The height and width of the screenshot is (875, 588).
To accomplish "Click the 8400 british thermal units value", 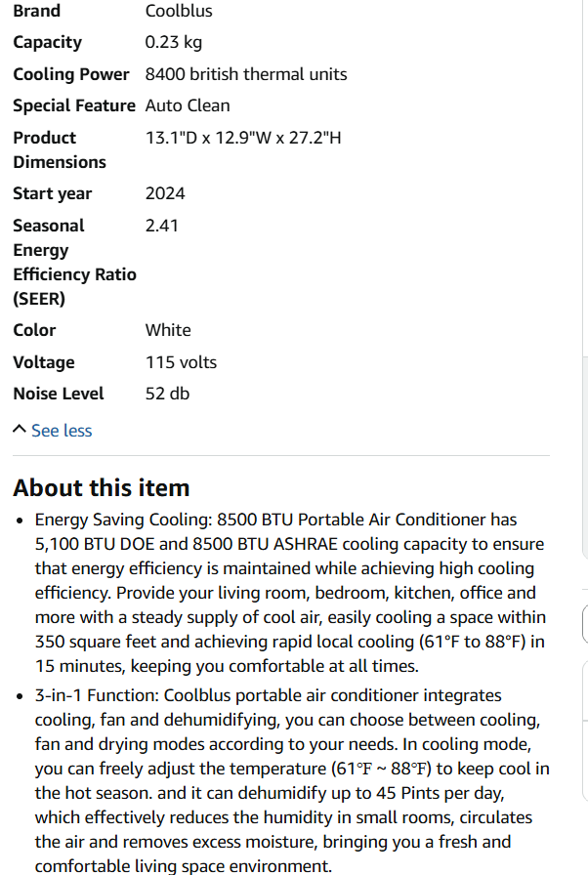I will (x=246, y=74).
